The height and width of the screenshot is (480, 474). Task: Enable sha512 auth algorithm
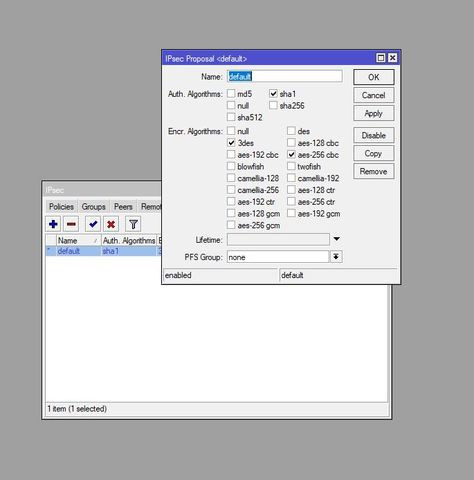coord(231,117)
